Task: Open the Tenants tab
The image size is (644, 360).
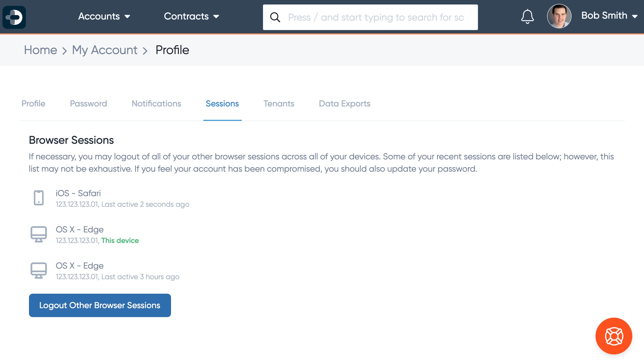Action: click(x=279, y=104)
